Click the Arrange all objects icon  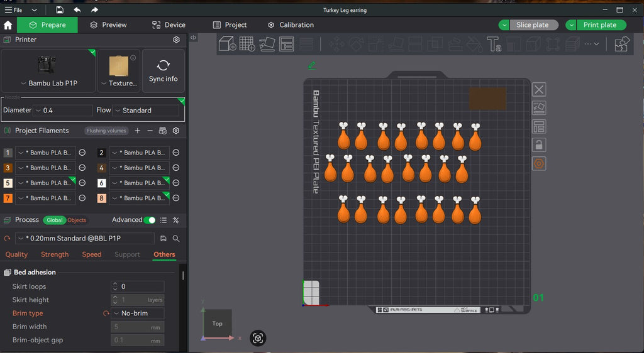pyautogui.click(x=287, y=44)
